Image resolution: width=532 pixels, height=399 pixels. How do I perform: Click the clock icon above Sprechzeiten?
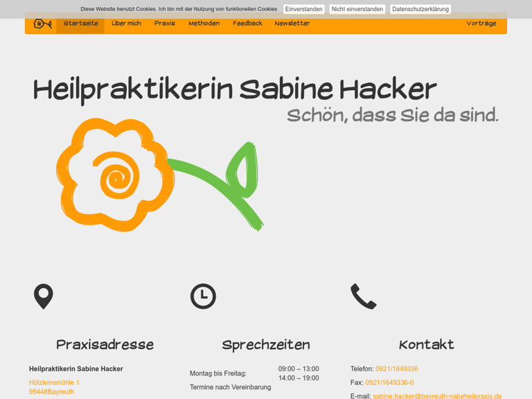pyautogui.click(x=203, y=296)
